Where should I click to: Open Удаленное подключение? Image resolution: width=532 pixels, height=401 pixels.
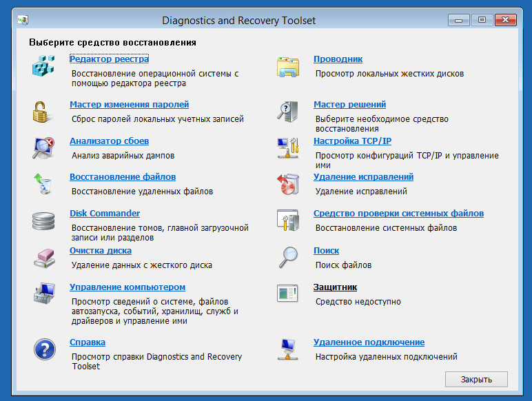click(369, 342)
